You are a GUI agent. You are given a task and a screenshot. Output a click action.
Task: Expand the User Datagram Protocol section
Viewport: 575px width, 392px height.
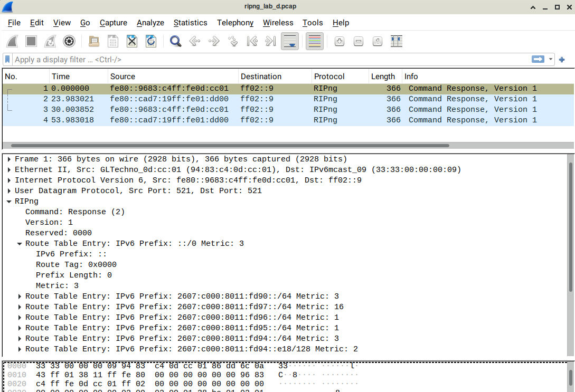pos(10,190)
